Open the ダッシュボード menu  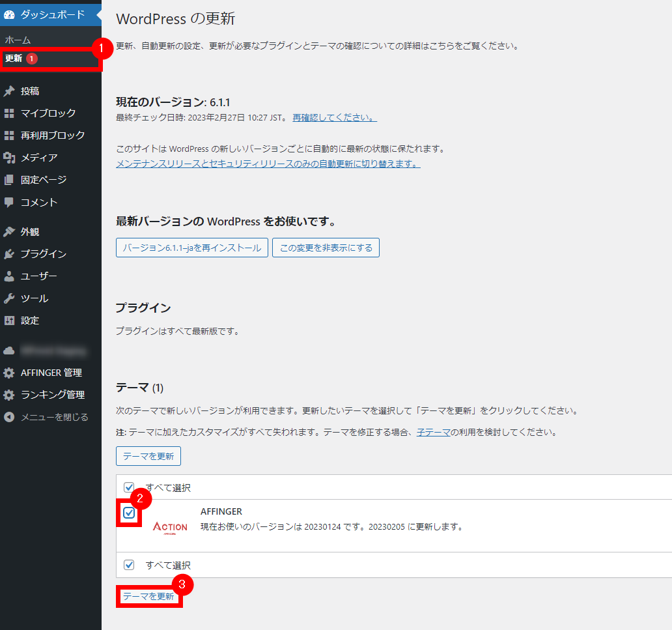coord(51,14)
